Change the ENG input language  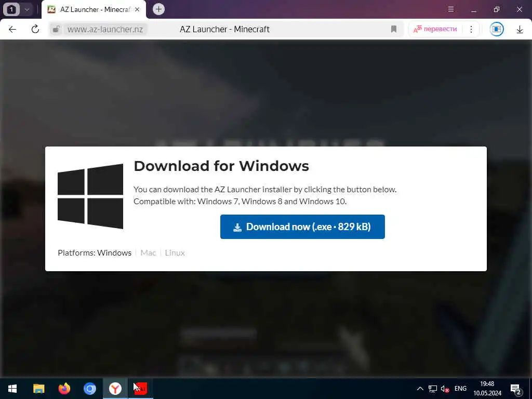[460, 389]
